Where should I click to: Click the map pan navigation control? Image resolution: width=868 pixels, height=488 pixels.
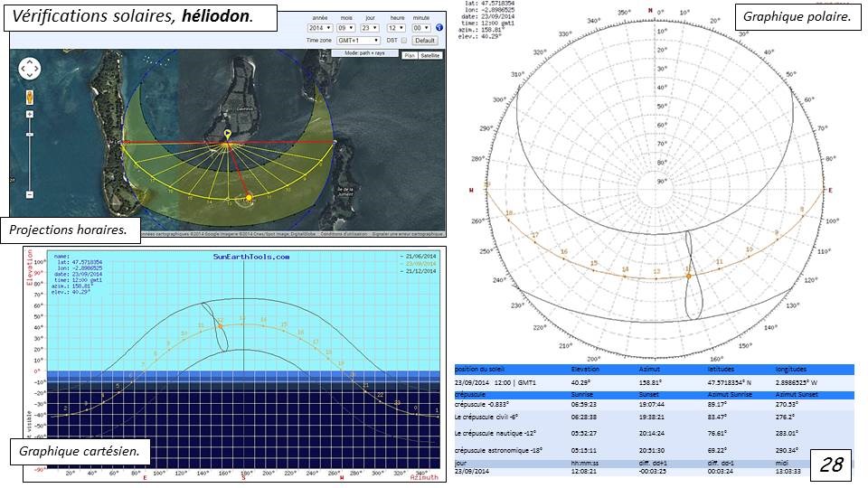coord(30,70)
